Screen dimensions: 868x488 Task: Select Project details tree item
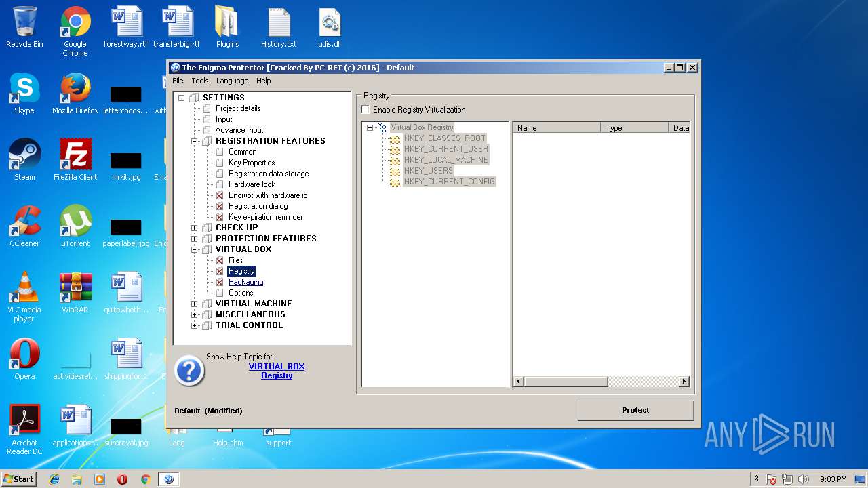point(238,108)
